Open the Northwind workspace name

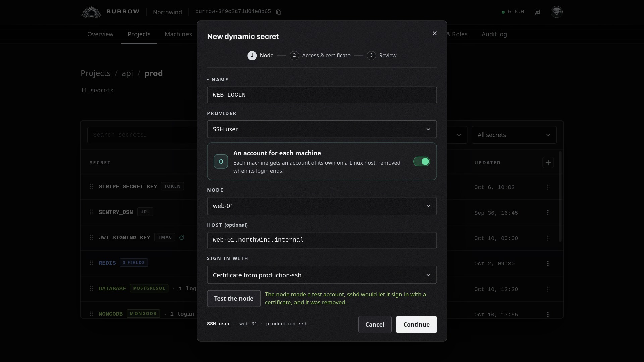click(x=167, y=12)
